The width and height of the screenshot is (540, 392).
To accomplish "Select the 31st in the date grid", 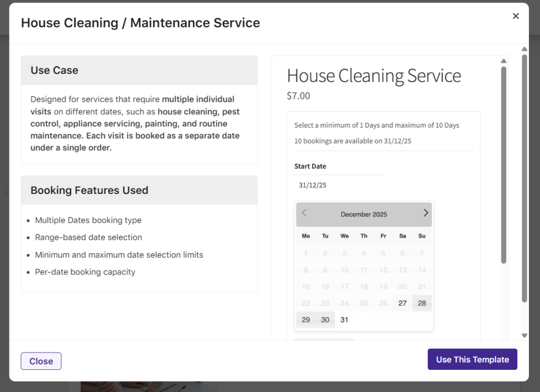I will click(x=344, y=320).
